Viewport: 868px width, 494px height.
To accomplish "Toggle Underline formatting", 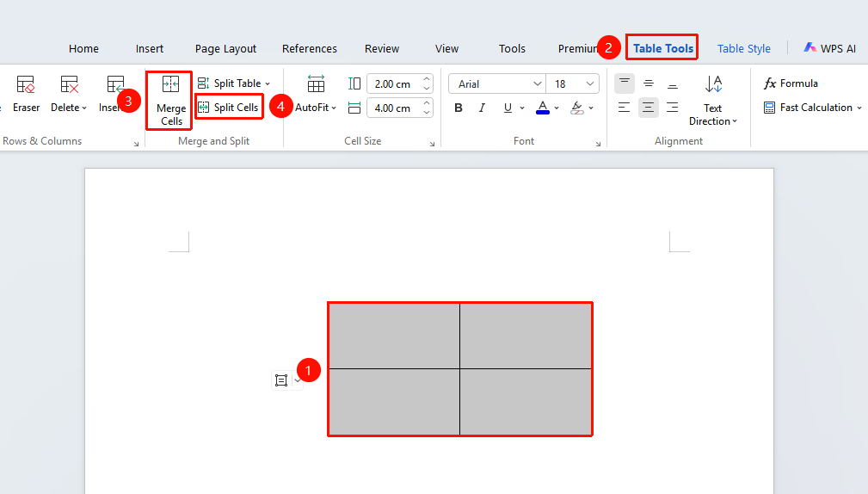I will point(508,108).
